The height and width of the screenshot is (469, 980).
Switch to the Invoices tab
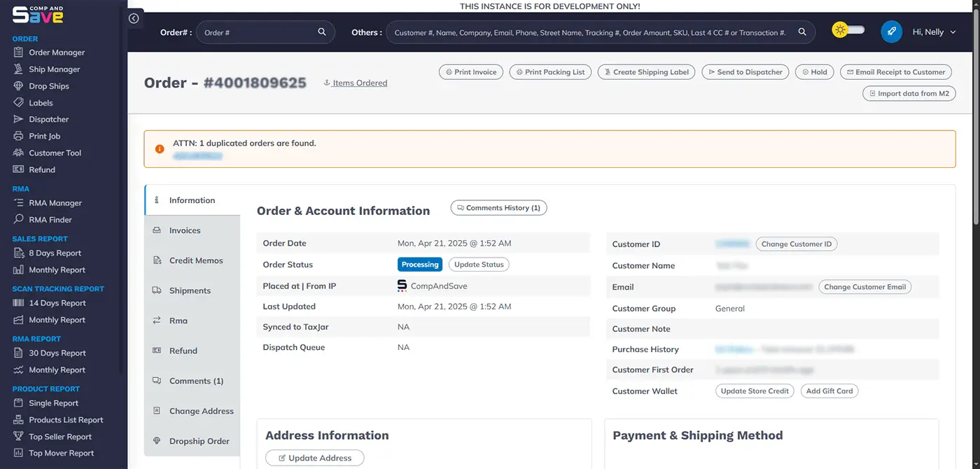tap(185, 230)
